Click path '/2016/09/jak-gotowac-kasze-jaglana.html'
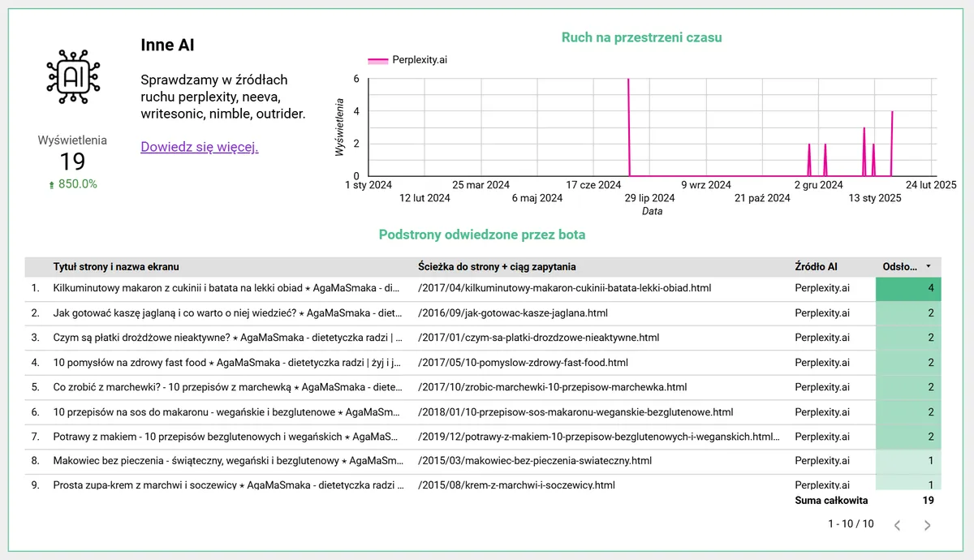 pyautogui.click(x=513, y=312)
